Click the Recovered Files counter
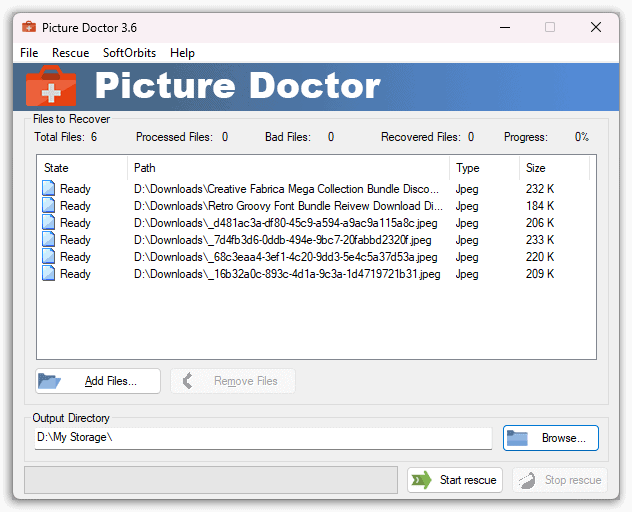Viewport: 632px width, 512px height. point(427,137)
